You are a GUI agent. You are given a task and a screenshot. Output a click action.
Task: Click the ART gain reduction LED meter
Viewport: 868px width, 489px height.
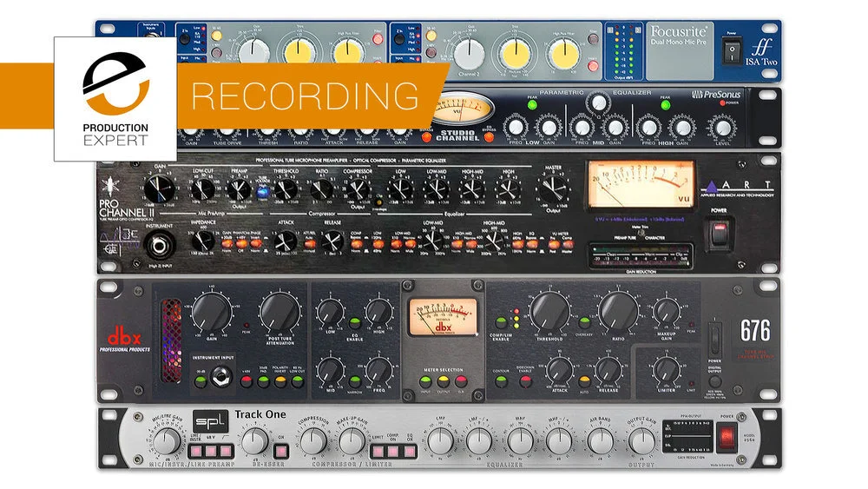click(641, 257)
